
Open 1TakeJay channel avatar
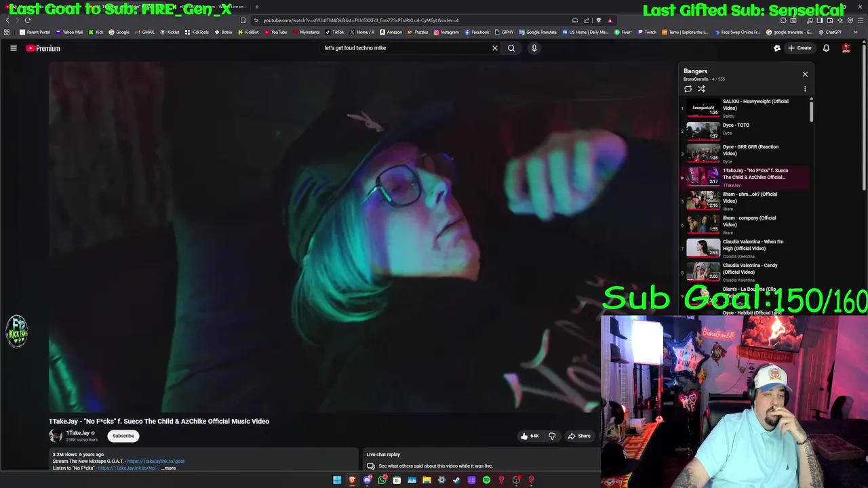coord(56,436)
